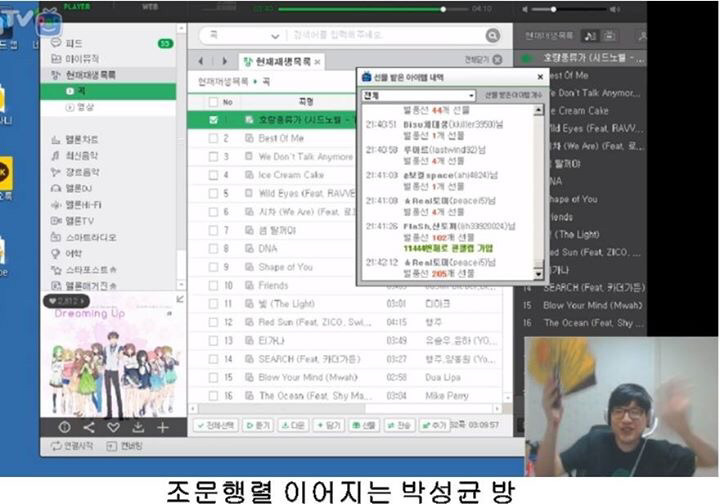Click the 전체선택 button
Image resolution: width=720 pixels, height=504 pixels.
pyautogui.click(x=215, y=426)
